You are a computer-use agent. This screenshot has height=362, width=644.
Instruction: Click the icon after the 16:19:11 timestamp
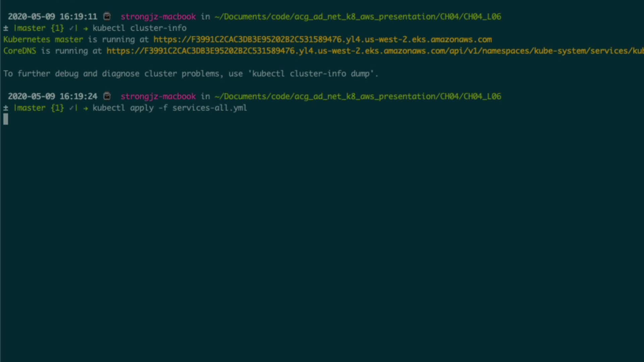[107, 16]
